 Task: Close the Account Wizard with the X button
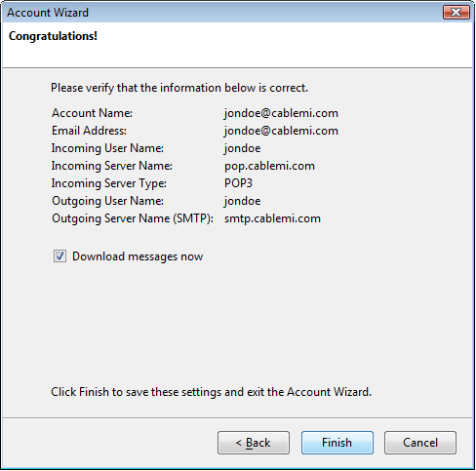coord(456,13)
